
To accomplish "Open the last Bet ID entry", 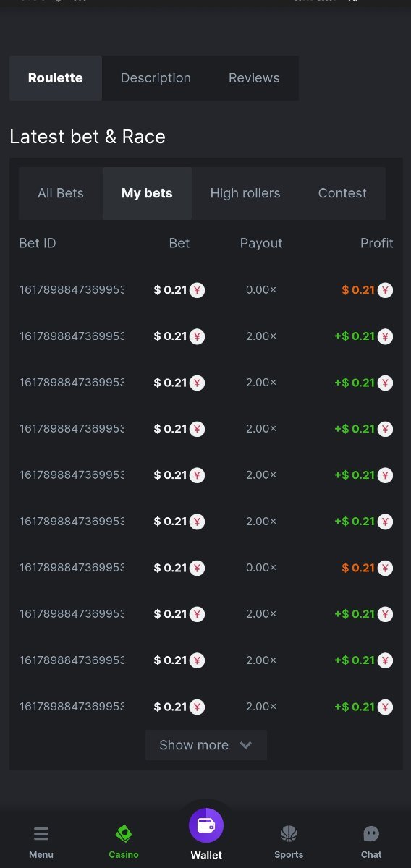I will pyautogui.click(x=72, y=707).
